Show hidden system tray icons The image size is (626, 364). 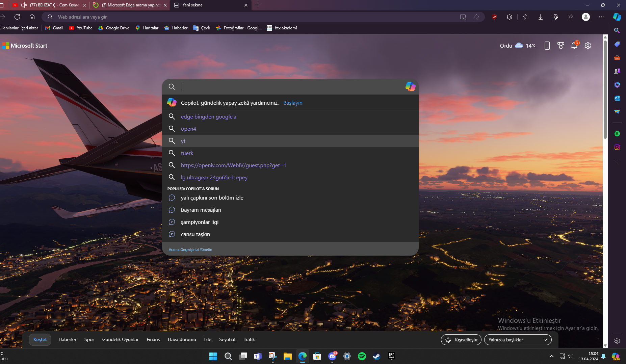pos(552,356)
